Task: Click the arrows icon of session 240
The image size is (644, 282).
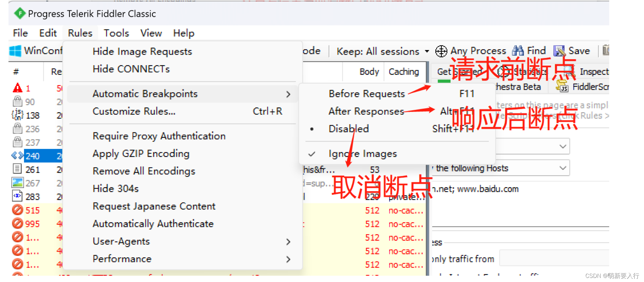Action: tap(17, 156)
